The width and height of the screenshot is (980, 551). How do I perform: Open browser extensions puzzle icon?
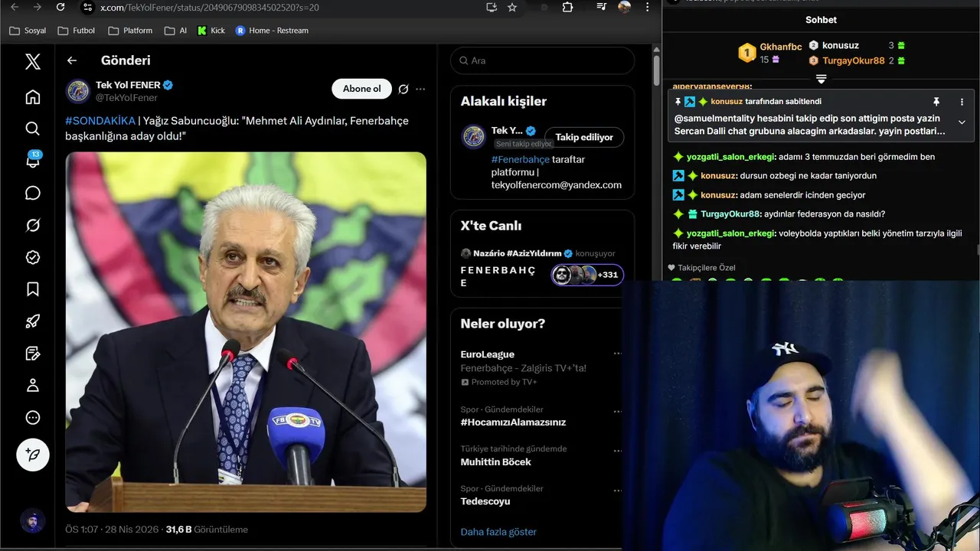[x=567, y=7]
